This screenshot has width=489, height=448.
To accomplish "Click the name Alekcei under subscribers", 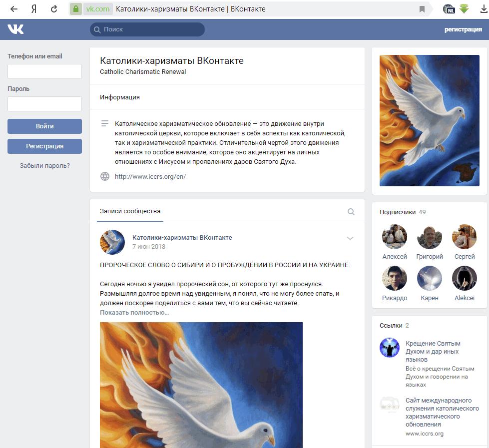I will click(465, 298).
